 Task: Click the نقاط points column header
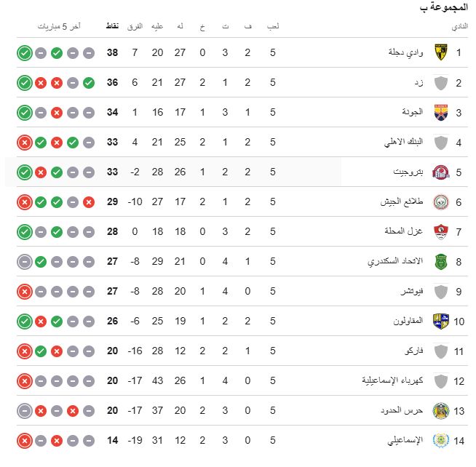click(x=114, y=27)
